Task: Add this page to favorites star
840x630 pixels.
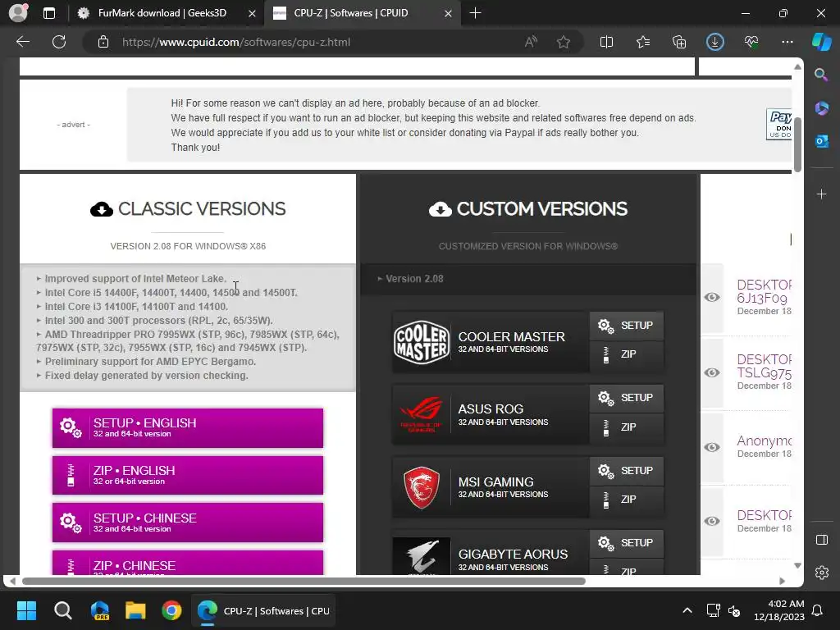Action: (x=563, y=42)
